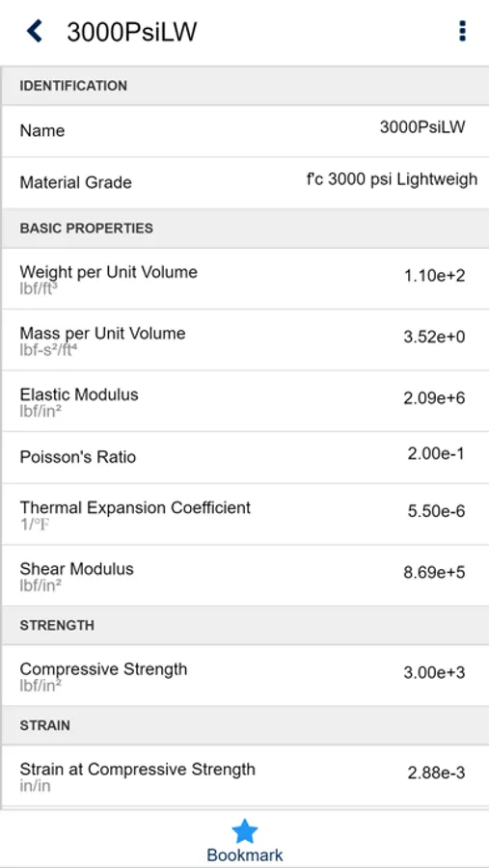Tap the Name row
This screenshot has width=489, height=868.
pyautogui.click(x=245, y=131)
